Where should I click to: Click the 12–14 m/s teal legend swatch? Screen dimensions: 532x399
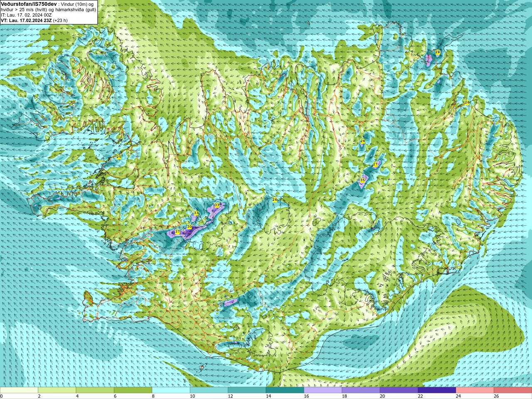pos(247,390)
